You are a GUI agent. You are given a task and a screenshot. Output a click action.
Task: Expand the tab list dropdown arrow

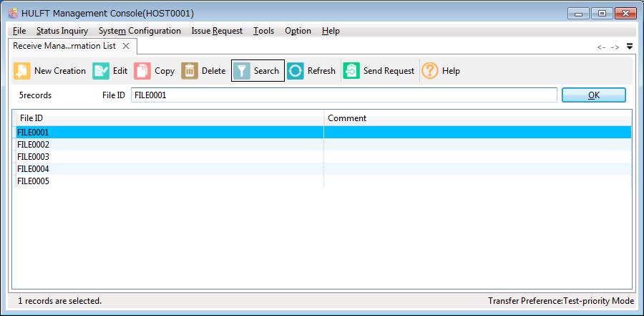630,47
